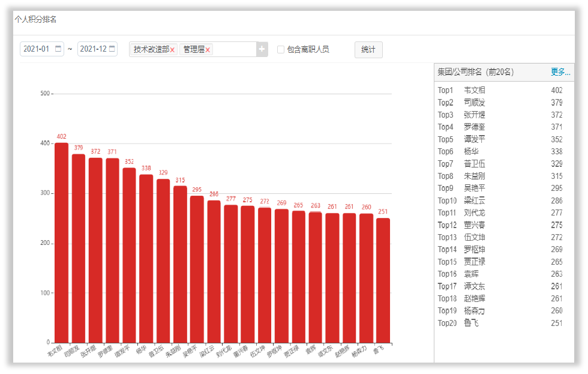Viewport: 588px width, 374px height.
Task: Select Top2 司顺发 in ranking list
Action: click(500, 103)
